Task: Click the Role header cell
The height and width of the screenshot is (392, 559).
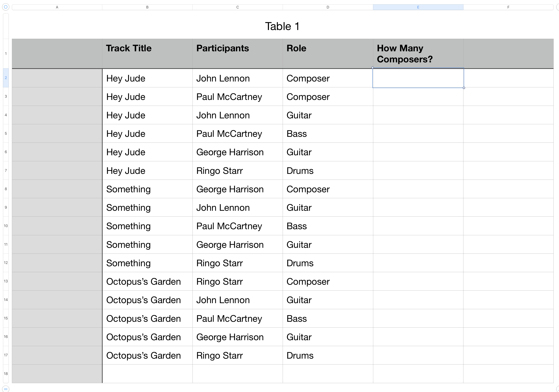Action: (327, 53)
